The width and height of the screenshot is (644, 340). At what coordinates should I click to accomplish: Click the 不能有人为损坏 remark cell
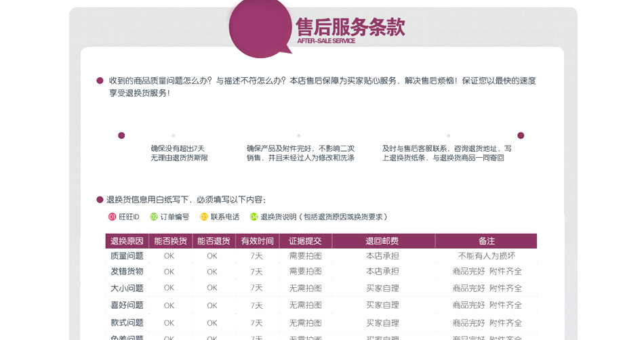487,256
